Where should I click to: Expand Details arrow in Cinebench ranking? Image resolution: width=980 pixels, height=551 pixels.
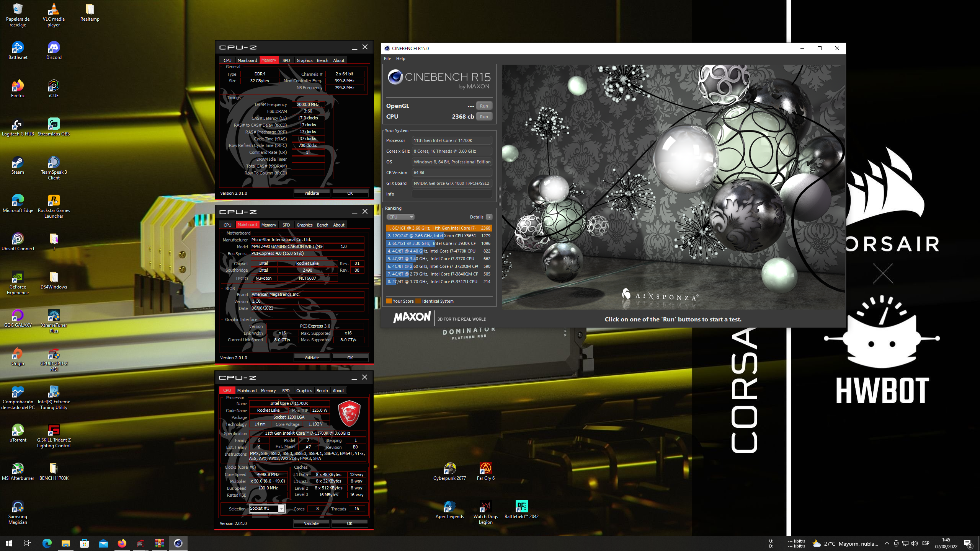489,217
